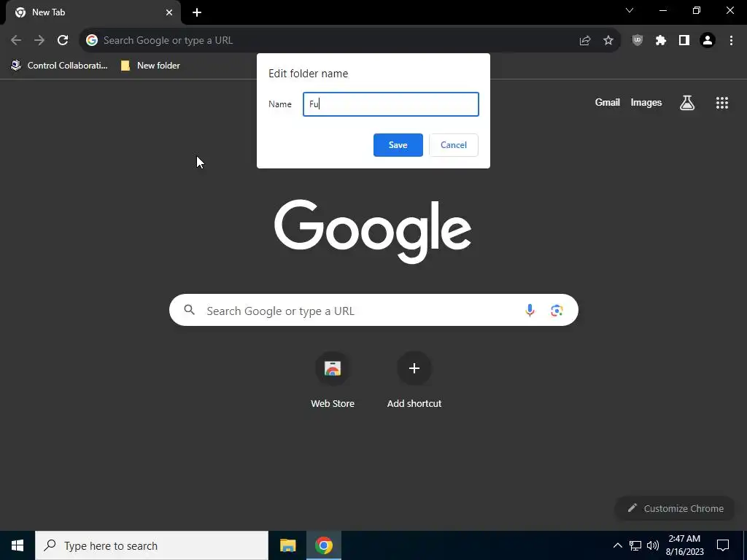The image size is (747, 560).
Task: Open the Windows Start menu
Action: tap(18, 545)
